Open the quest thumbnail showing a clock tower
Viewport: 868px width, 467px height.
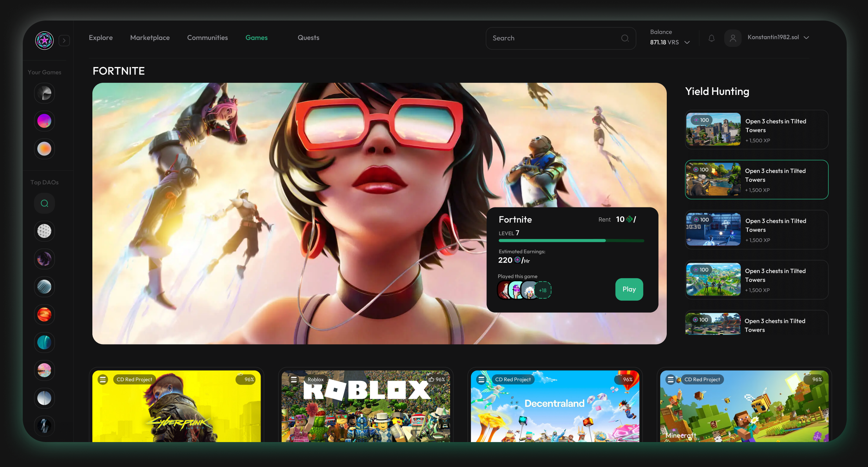pyautogui.click(x=713, y=129)
